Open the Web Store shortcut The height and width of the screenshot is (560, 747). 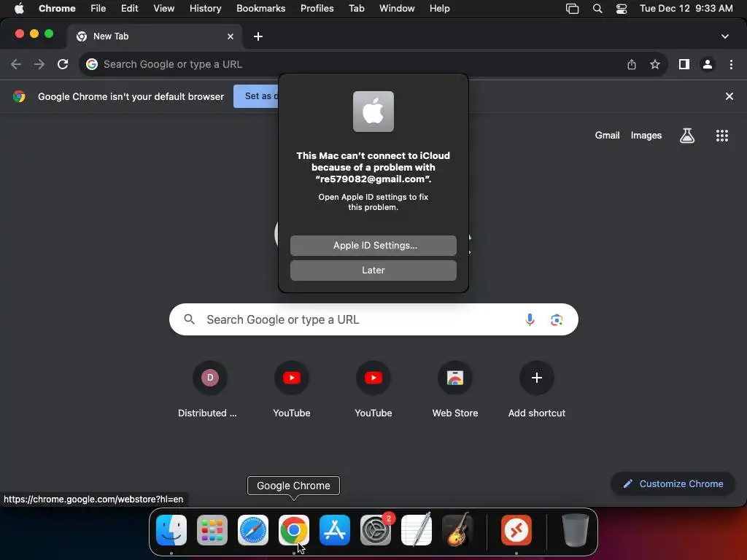tap(455, 389)
